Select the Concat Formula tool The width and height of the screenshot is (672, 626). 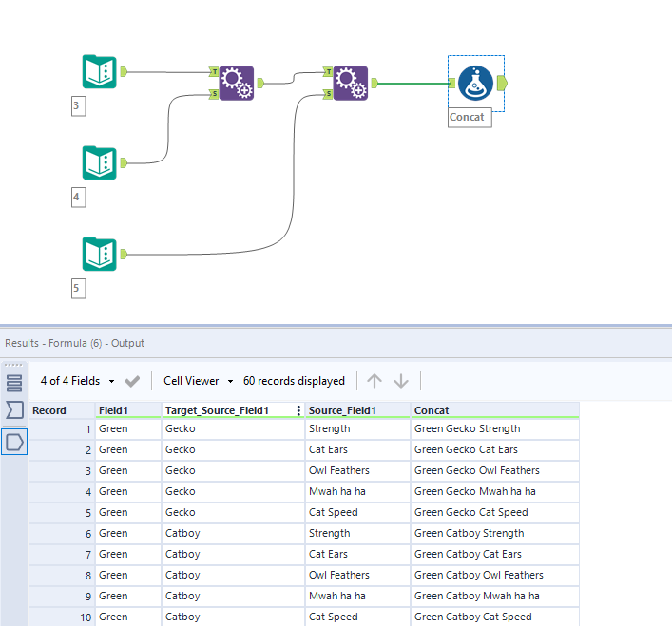coord(474,83)
